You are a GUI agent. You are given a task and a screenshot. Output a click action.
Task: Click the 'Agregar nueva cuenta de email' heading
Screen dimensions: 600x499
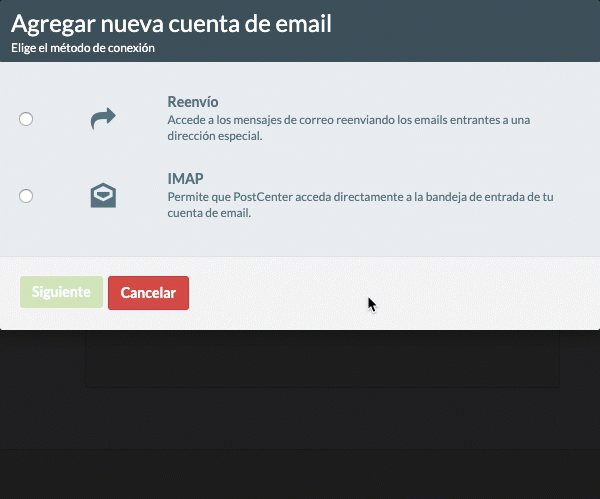pos(171,24)
